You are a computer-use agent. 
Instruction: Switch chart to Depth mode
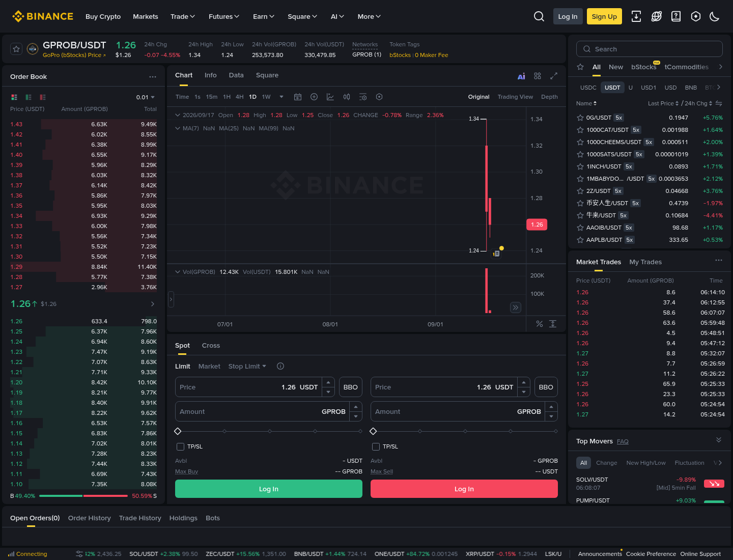(549, 97)
